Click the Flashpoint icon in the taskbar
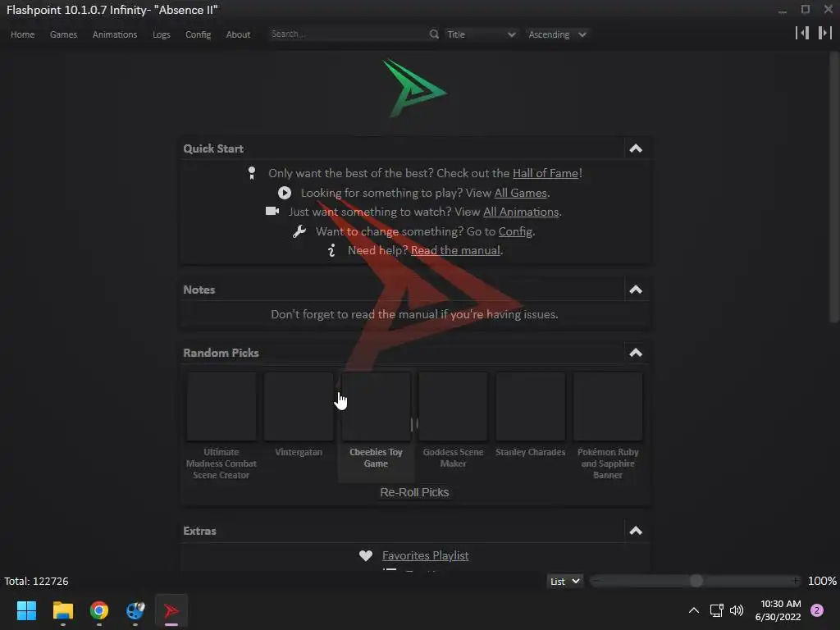This screenshot has height=630, width=840. pos(171,610)
